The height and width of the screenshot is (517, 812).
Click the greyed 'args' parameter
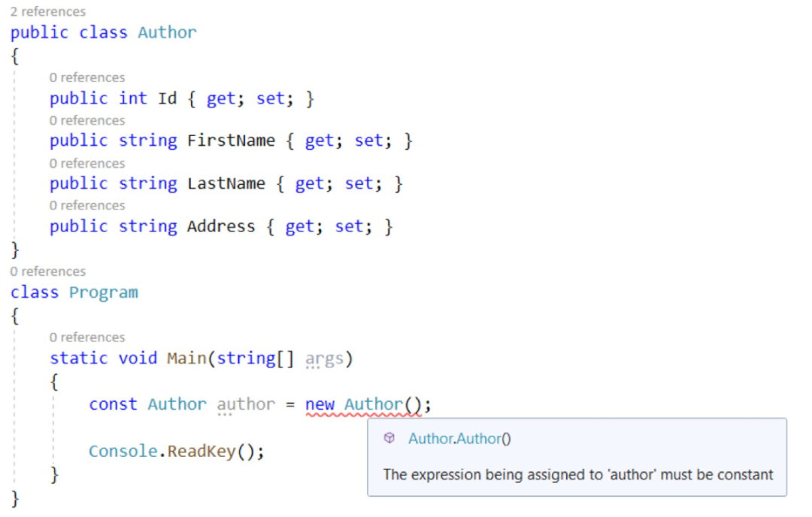click(324, 358)
